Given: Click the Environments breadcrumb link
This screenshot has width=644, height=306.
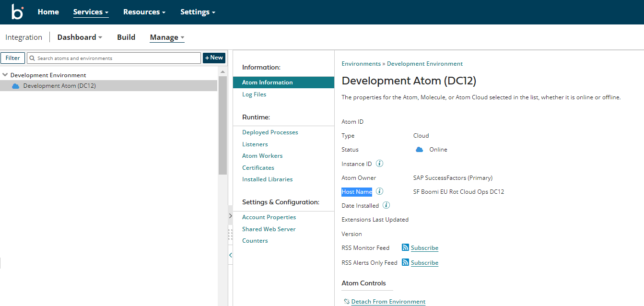Looking at the screenshot, I should [x=361, y=64].
